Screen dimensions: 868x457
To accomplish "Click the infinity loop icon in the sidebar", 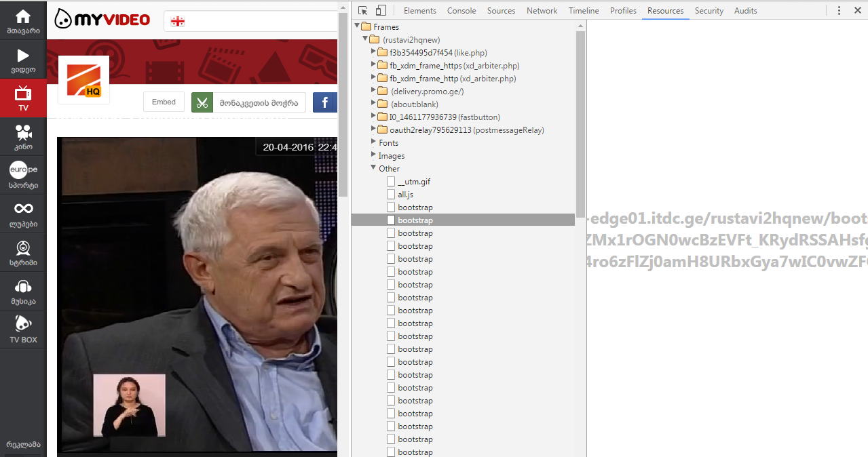I will coord(23,209).
